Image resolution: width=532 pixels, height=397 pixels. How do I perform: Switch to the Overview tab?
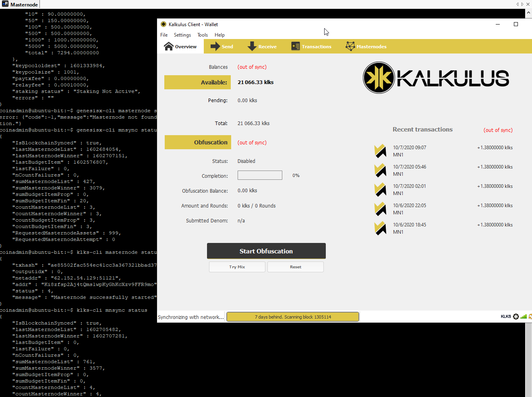point(180,47)
